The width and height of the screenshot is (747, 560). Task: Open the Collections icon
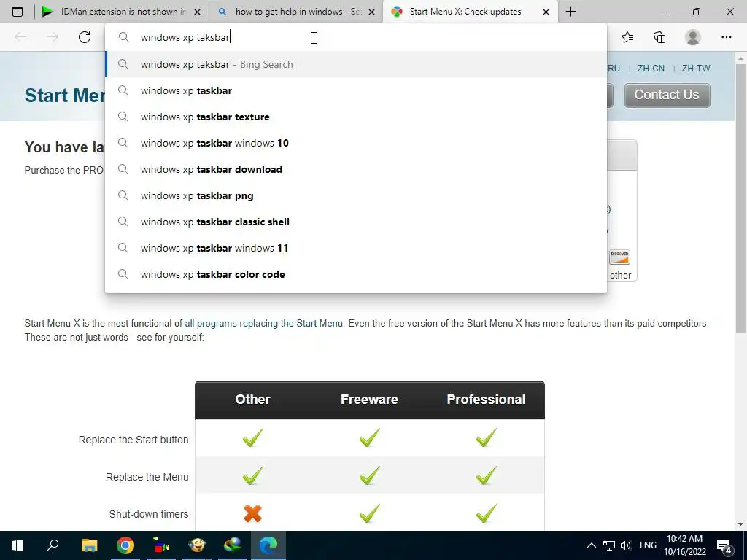tap(659, 37)
